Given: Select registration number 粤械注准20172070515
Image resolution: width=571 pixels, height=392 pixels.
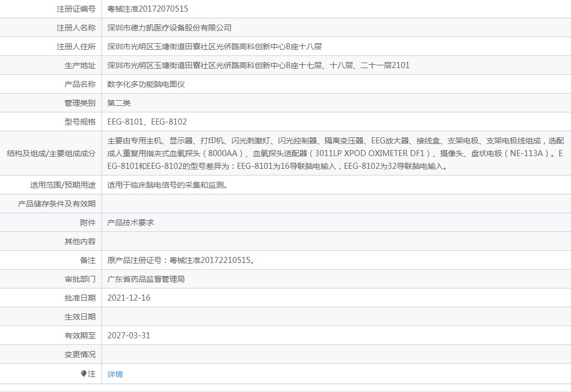Looking at the screenshot, I should tap(147, 9).
